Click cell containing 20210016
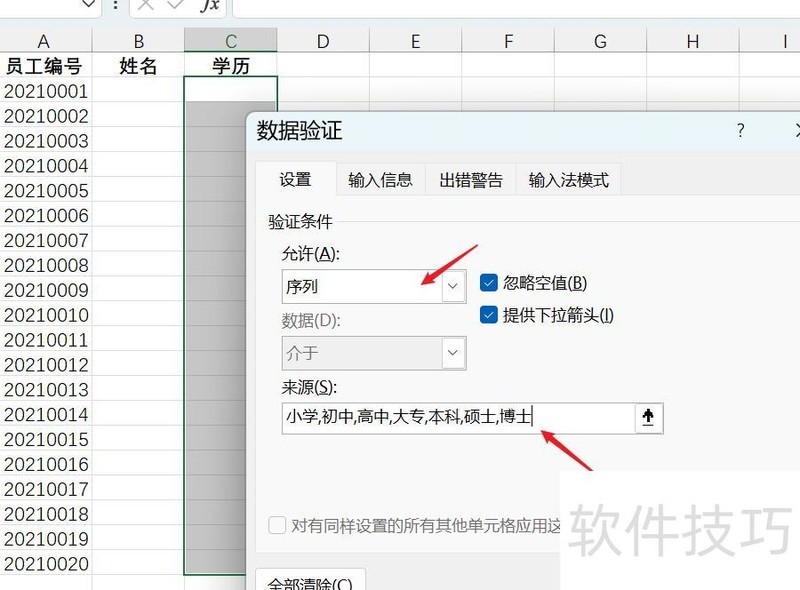The height and width of the screenshot is (590, 800). [45, 464]
